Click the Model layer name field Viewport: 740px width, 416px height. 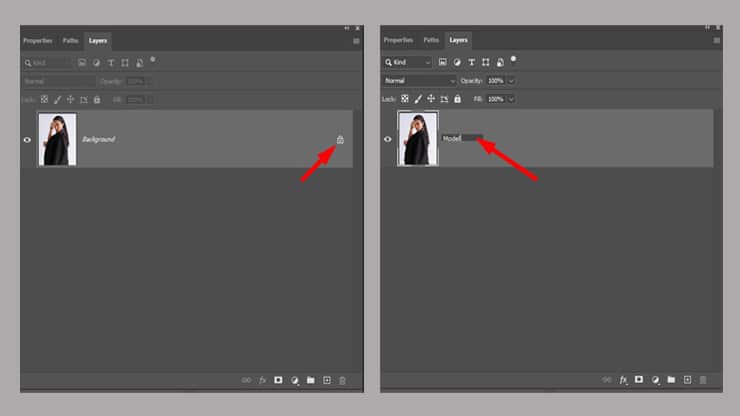coord(462,138)
